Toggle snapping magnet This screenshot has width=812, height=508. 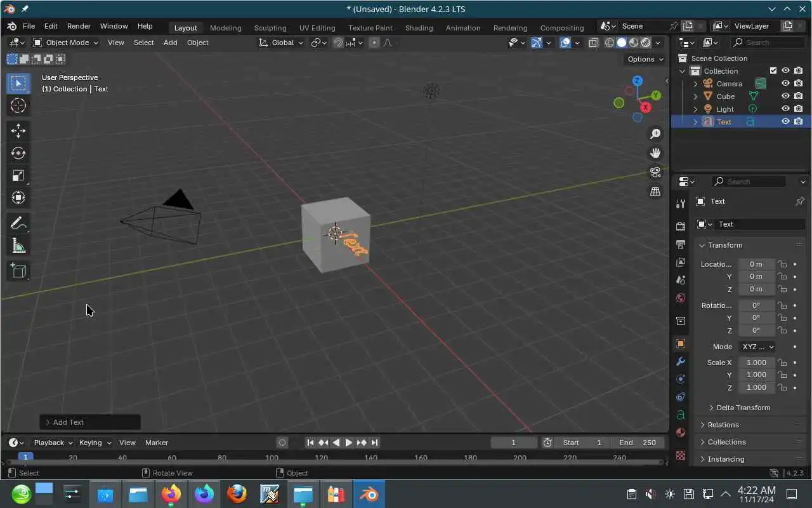point(338,43)
